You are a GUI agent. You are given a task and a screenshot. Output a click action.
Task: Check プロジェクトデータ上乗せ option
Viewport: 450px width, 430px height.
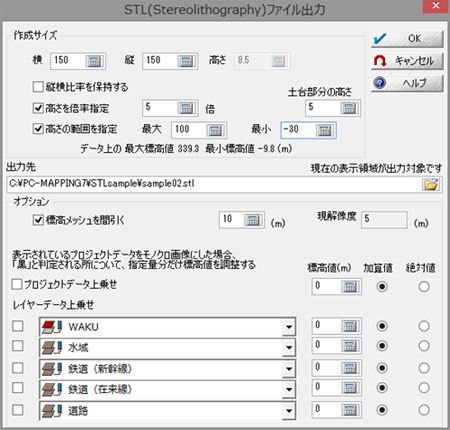17,284
